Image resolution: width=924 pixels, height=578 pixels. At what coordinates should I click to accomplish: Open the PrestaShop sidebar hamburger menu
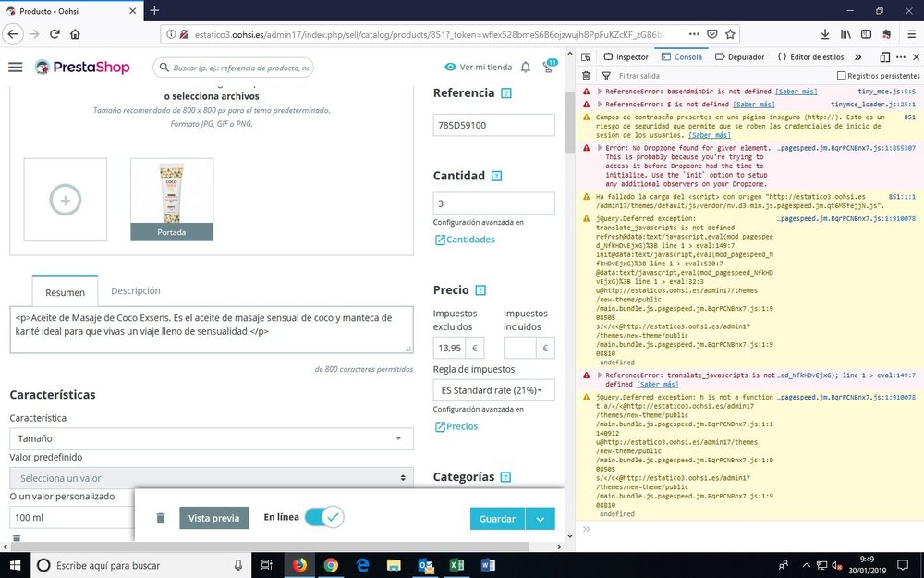15,67
